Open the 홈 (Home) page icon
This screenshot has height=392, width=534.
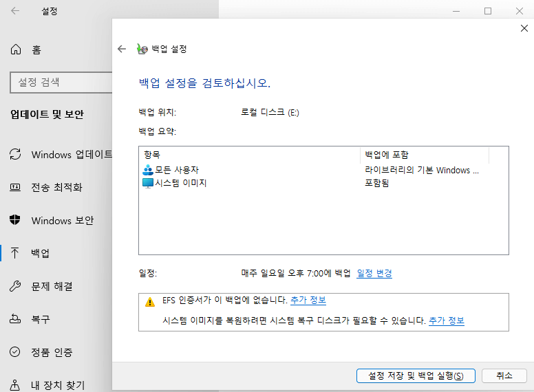coord(16,50)
